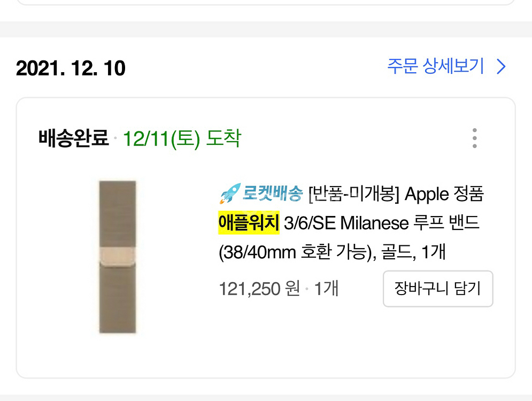This screenshot has height=401, width=532.
Task: Click the blue 로켓배송 badge text
Action: 273,194
